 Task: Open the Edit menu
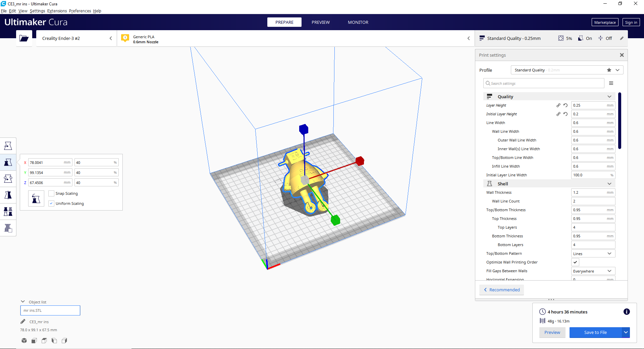pyautogui.click(x=12, y=11)
